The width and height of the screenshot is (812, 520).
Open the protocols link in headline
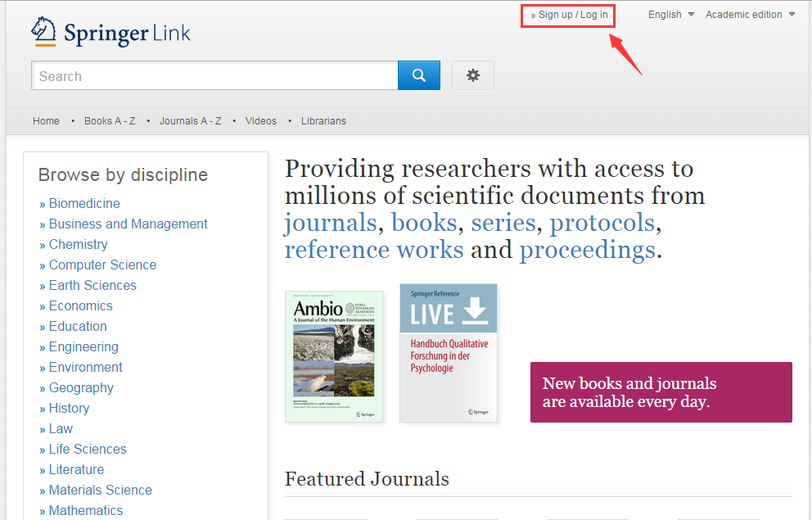pyautogui.click(x=602, y=224)
